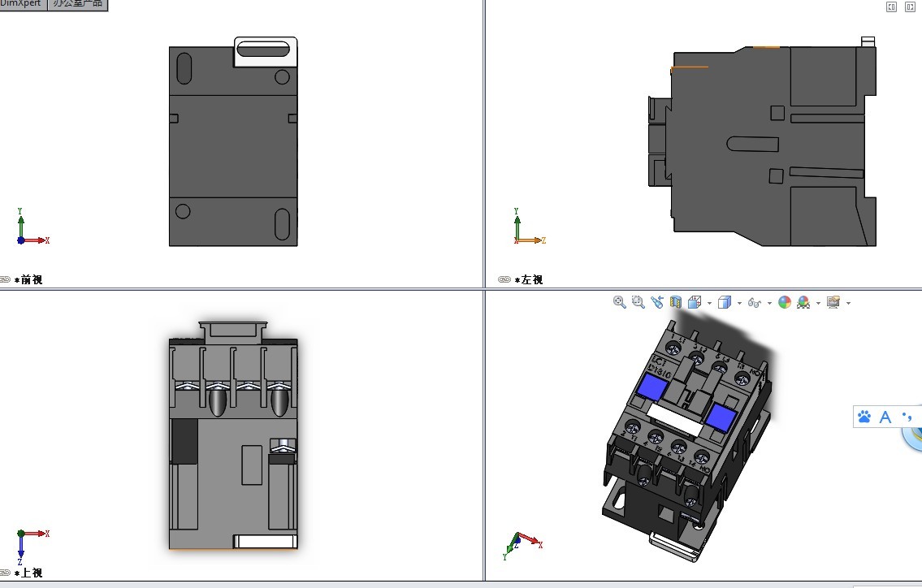This screenshot has width=922, height=588.
Task: Click the paw icon on the input method bar
Action: [864, 417]
